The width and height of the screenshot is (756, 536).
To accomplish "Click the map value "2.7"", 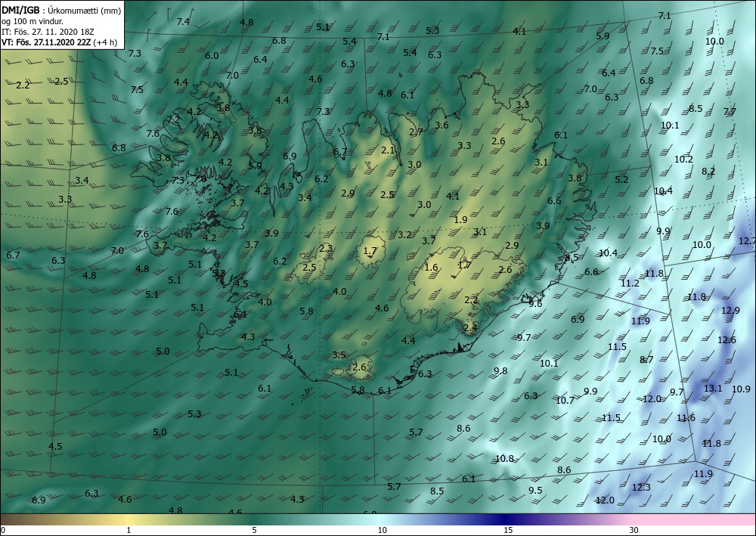I will pyautogui.click(x=416, y=132).
